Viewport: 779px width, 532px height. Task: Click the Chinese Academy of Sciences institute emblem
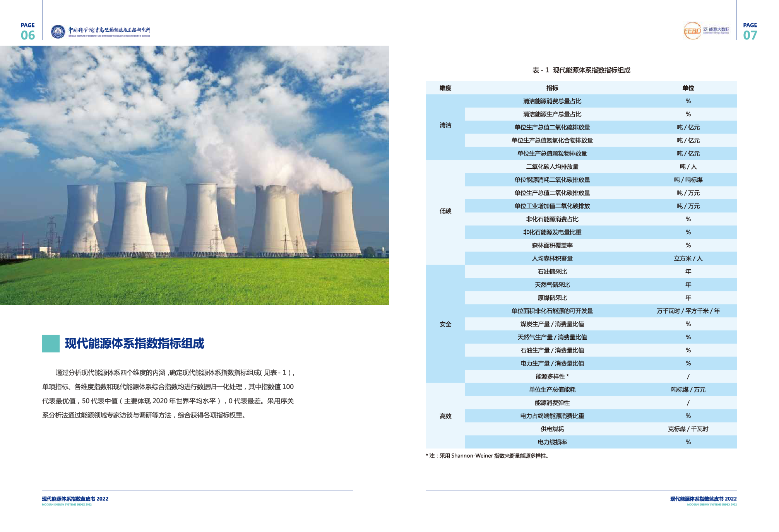(58, 32)
